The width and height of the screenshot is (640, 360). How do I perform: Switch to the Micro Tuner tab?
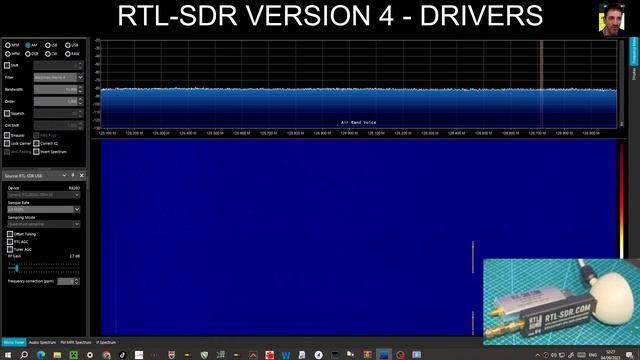pos(14,342)
